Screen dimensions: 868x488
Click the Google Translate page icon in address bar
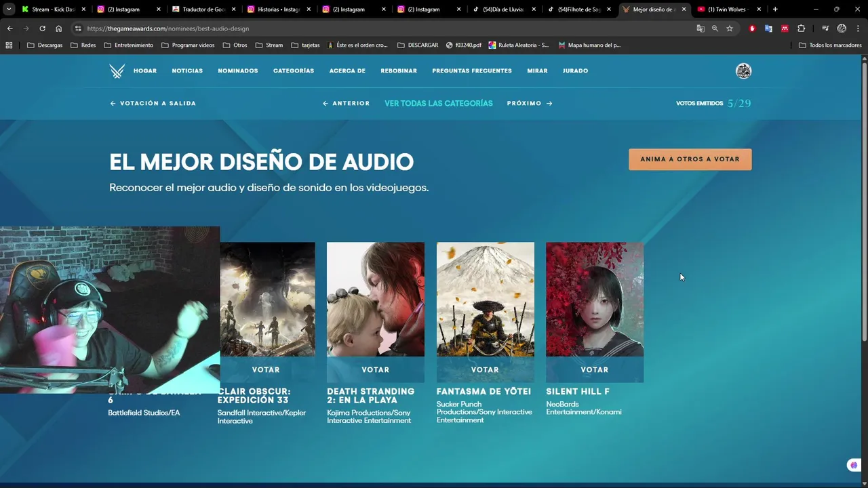click(701, 28)
